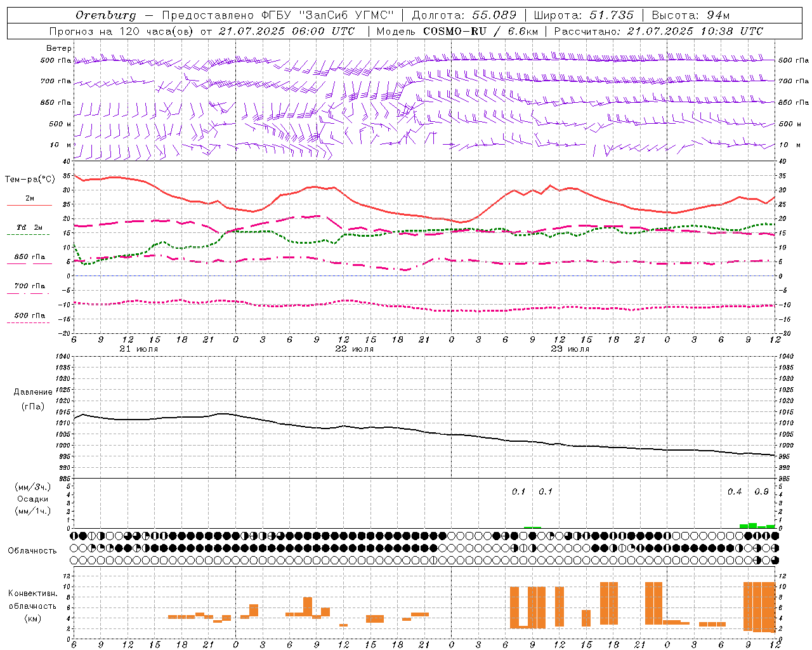Image resolution: width=812 pixels, height=650 pixels.
Task: Click the forecast start '21.07.2025 06:00 UTC'
Action: click(287, 31)
